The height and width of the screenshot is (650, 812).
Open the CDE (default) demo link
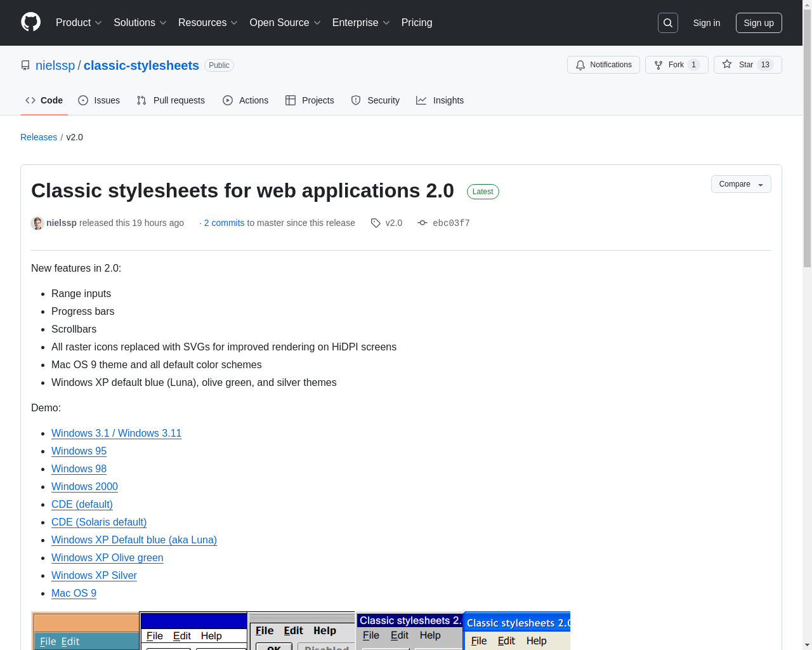coord(82,504)
